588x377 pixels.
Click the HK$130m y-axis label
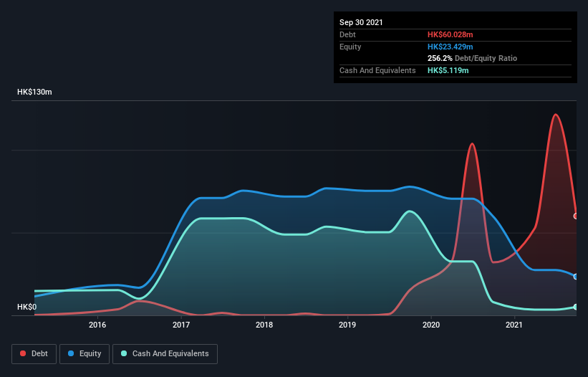point(34,92)
